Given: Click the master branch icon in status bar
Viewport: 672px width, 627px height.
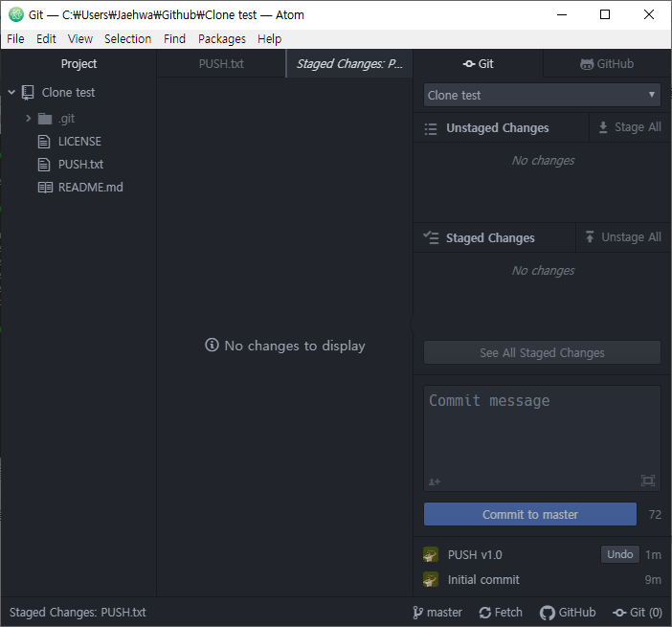Looking at the screenshot, I should pos(417,613).
